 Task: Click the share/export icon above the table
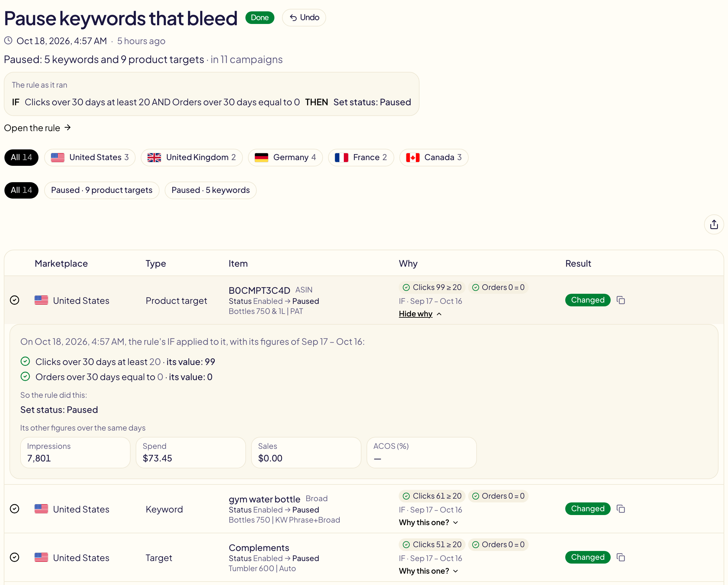pyautogui.click(x=714, y=224)
